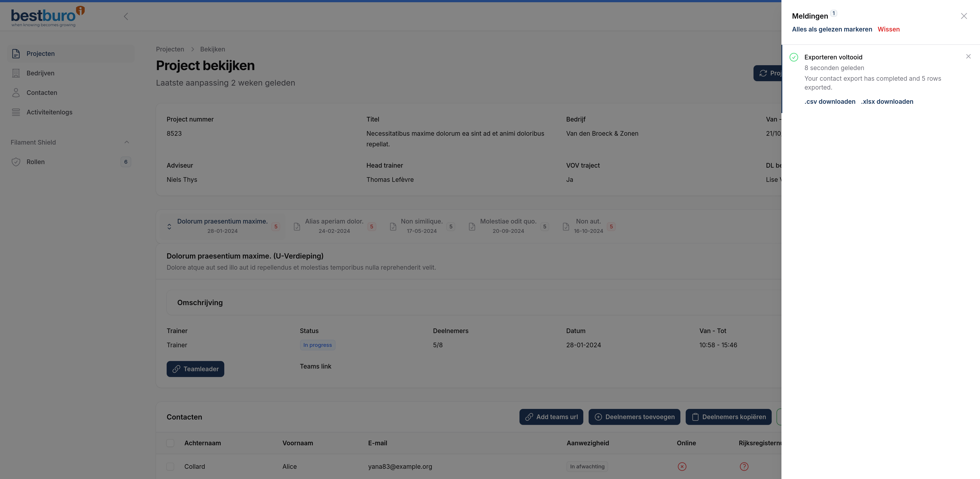The image size is (980, 479).
Task: Collapse the Filament Shield group
Action: click(x=127, y=142)
